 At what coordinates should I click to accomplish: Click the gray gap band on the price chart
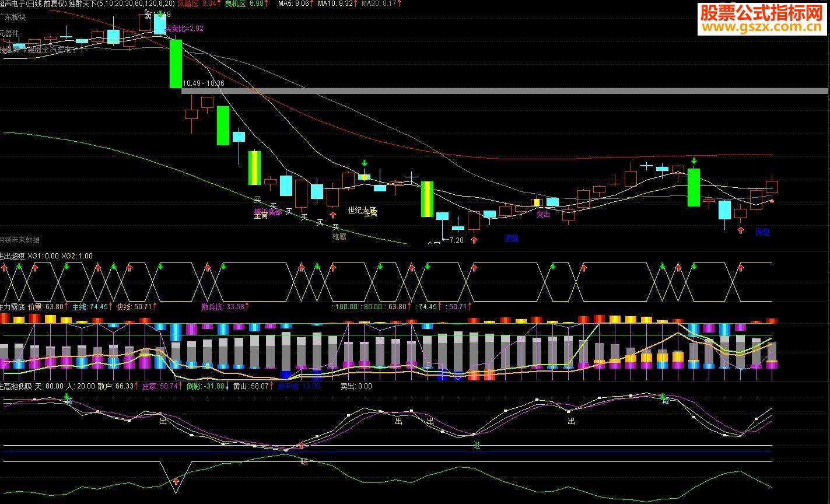(505, 91)
